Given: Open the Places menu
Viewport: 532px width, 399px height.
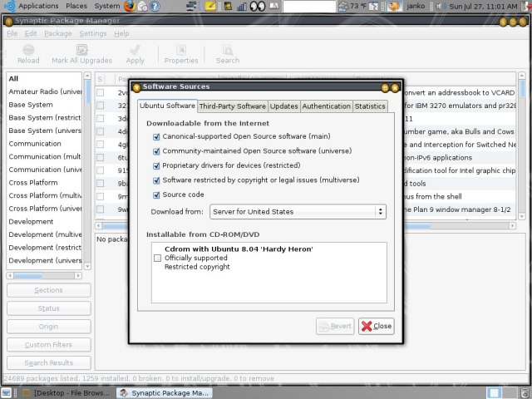Looking at the screenshot, I should click(76, 6).
